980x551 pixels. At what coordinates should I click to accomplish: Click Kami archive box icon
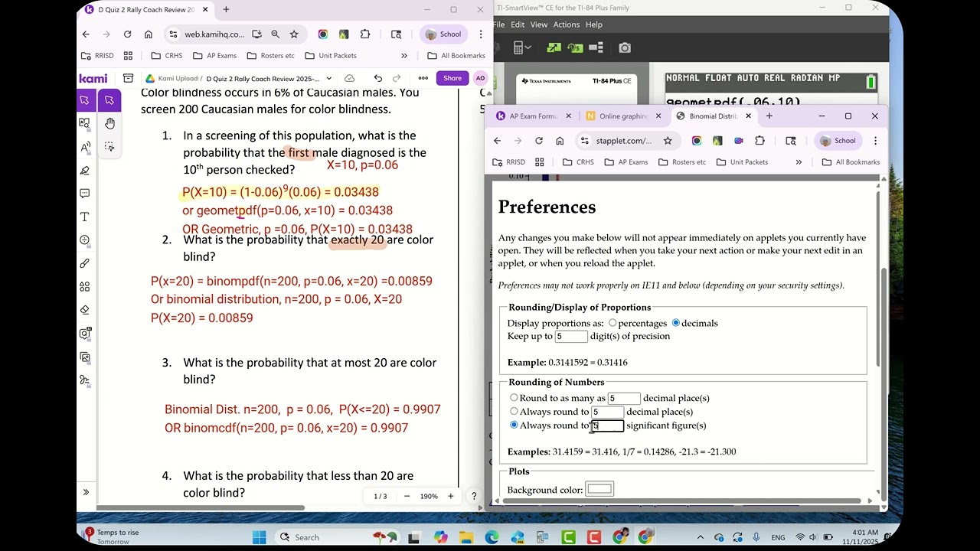point(128,78)
